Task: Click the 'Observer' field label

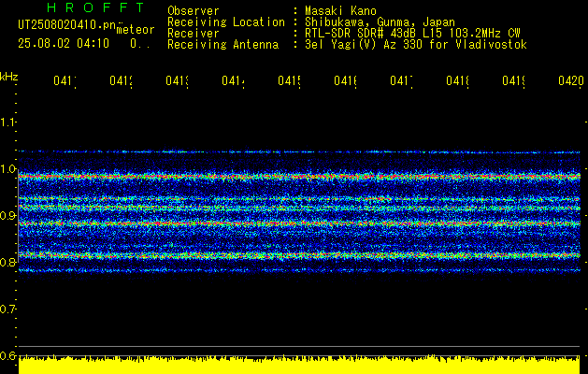Action: coord(194,10)
